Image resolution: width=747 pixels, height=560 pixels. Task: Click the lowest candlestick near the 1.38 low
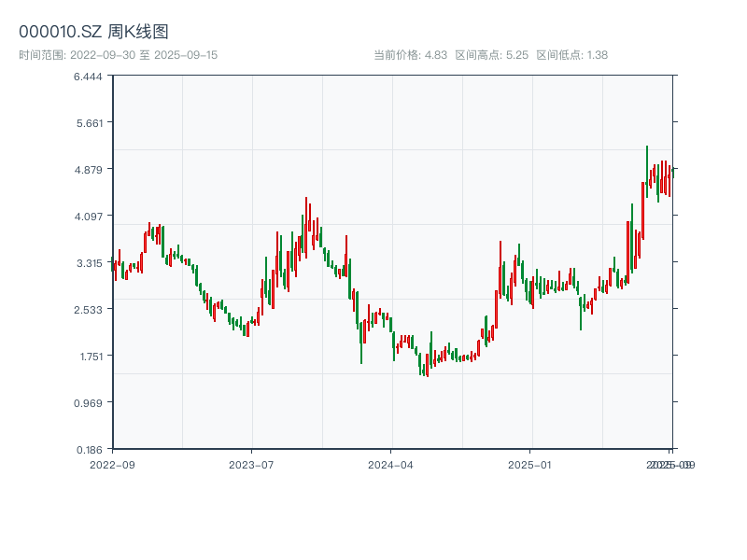coord(428,365)
